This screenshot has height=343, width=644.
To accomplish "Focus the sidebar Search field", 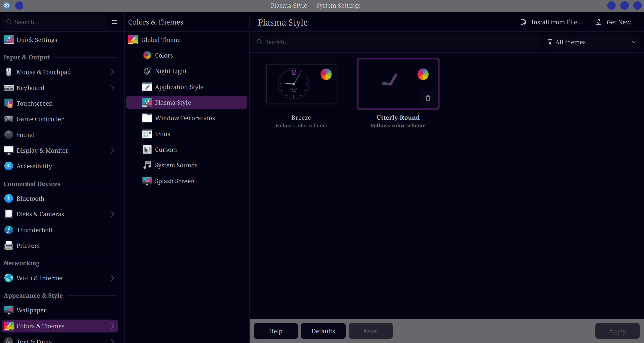I will [55, 22].
